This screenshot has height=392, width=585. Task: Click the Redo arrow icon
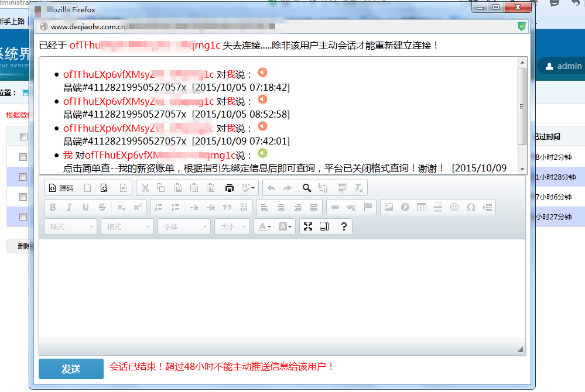pyautogui.click(x=288, y=188)
